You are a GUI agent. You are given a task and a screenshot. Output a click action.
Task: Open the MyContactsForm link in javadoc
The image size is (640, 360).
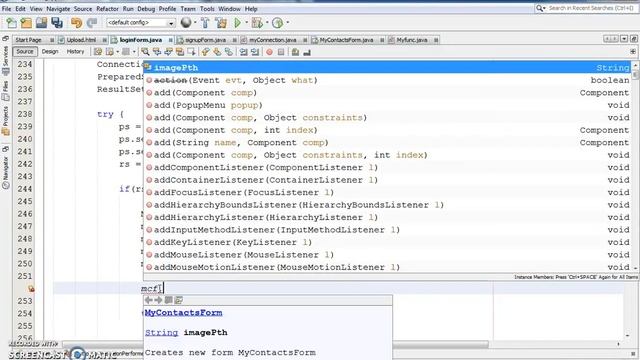coord(183,313)
